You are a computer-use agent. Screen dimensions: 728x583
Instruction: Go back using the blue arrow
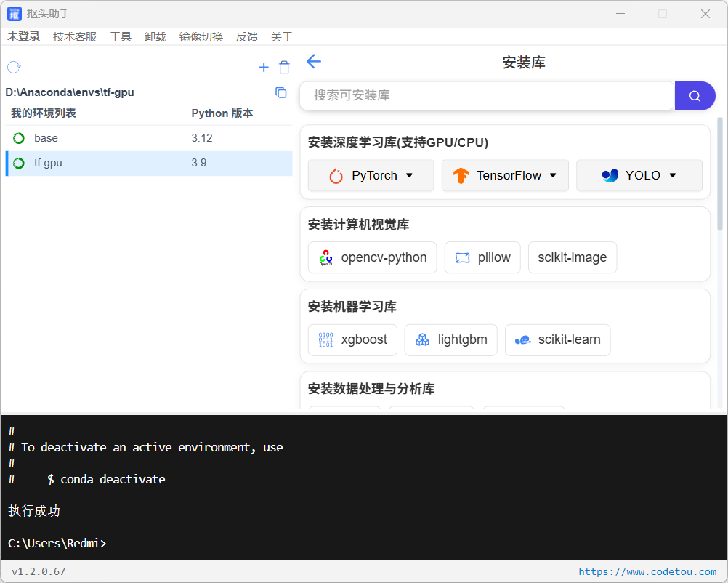(314, 61)
